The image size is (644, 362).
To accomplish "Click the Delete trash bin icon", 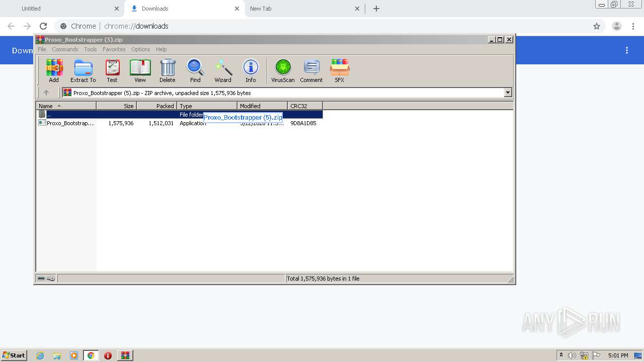I will (x=168, y=70).
